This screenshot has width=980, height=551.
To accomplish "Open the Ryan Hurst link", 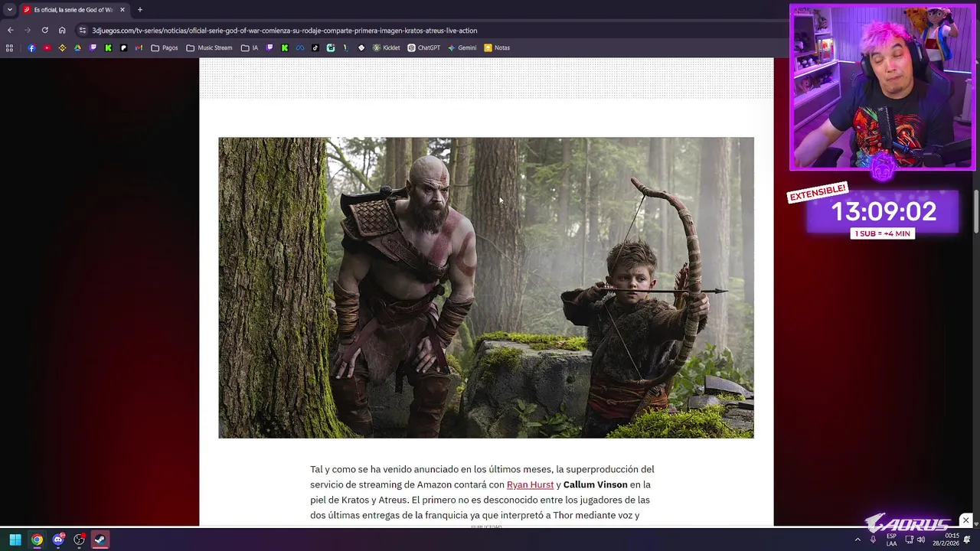I will (530, 484).
